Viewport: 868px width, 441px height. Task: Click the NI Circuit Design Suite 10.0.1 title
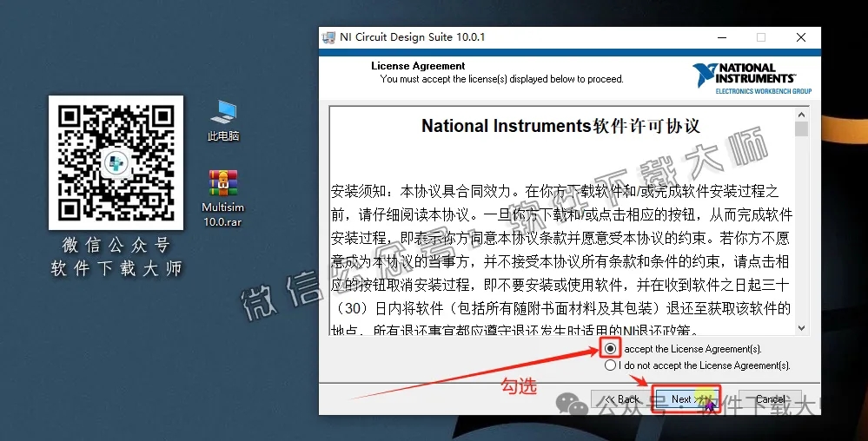tap(412, 37)
